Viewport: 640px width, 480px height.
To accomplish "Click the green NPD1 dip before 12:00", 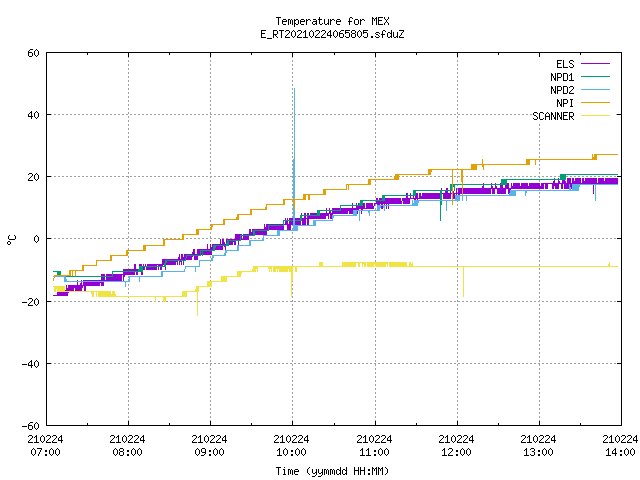I will pyautogui.click(x=440, y=208).
